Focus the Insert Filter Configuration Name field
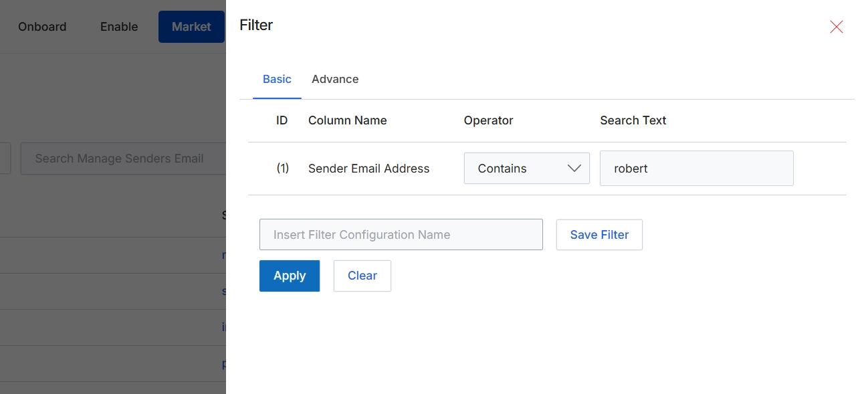Image resolution: width=868 pixels, height=394 pixels. click(x=401, y=235)
